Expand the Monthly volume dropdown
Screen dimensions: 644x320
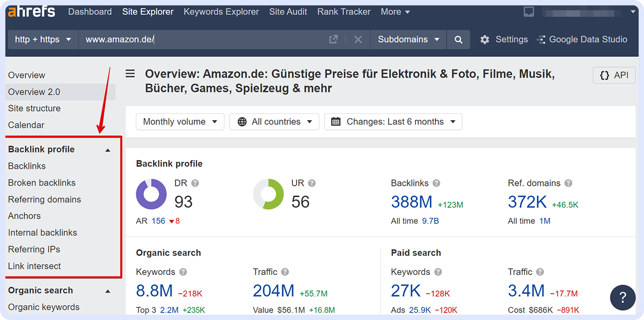[x=180, y=122]
